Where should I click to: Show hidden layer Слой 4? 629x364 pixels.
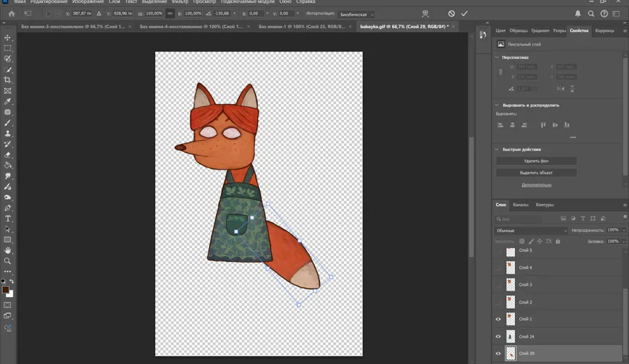(498, 268)
